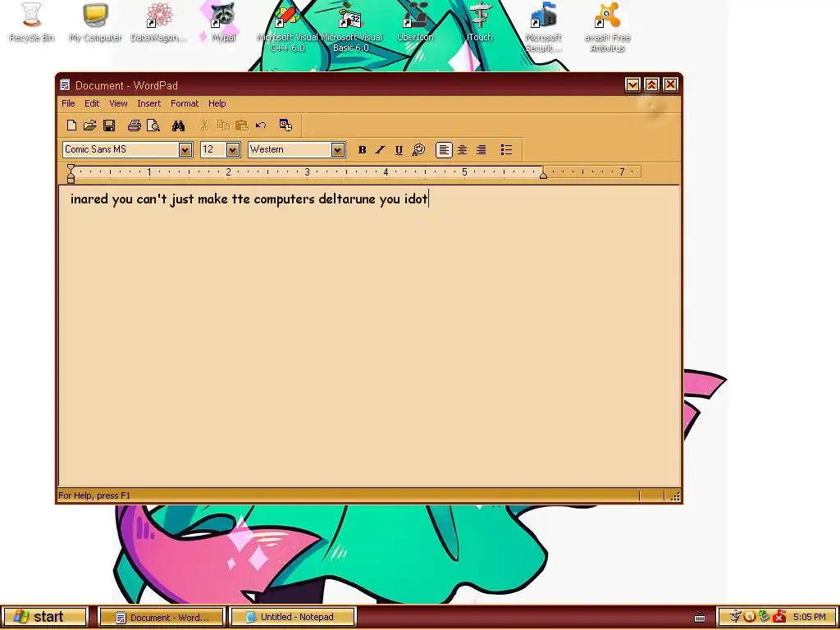Select the My Computer desktop icon

click(x=95, y=22)
